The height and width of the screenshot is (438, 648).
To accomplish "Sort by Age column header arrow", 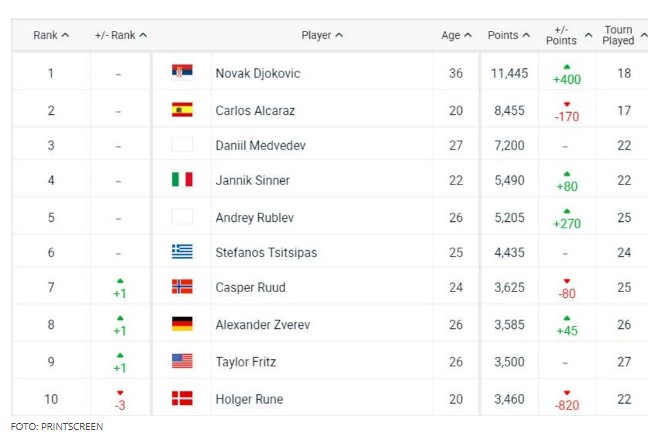I will [x=468, y=35].
